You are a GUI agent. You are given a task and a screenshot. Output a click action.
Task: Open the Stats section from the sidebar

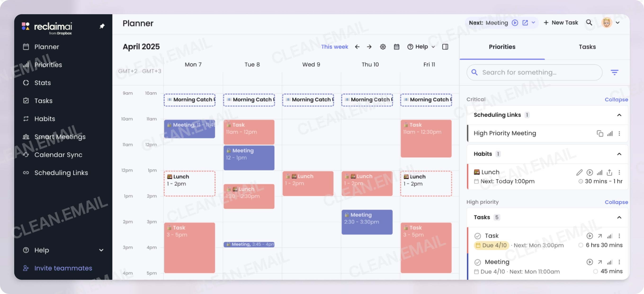(43, 83)
